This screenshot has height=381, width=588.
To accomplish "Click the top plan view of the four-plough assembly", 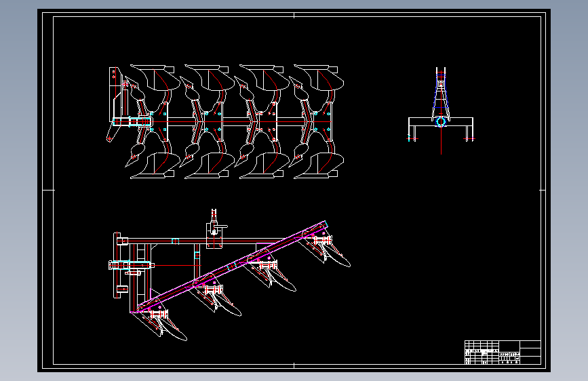I will click(225, 121).
